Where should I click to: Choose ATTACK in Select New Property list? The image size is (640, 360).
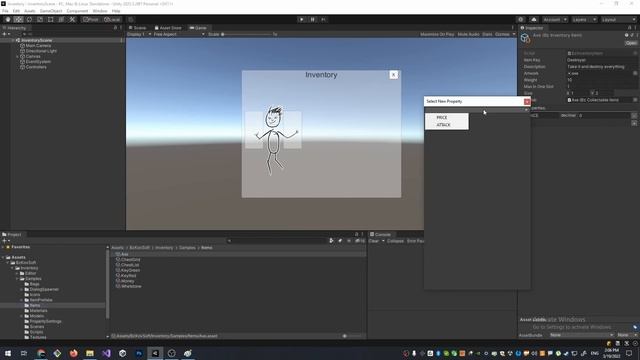coord(443,125)
